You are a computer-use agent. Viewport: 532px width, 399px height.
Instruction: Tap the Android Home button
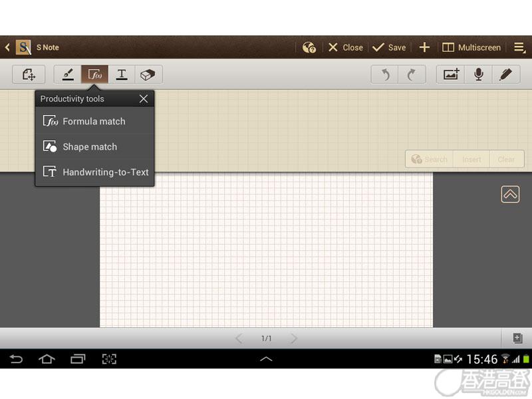click(x=47, y=359)
